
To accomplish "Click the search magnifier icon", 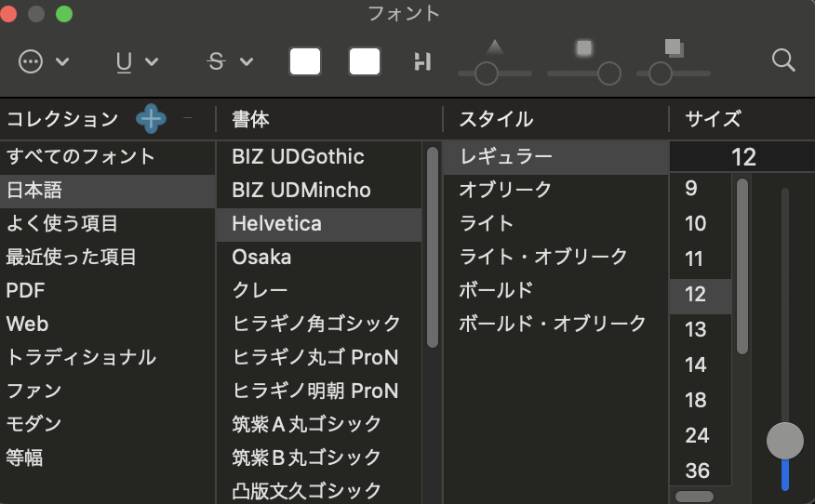I will pos(783,60).
